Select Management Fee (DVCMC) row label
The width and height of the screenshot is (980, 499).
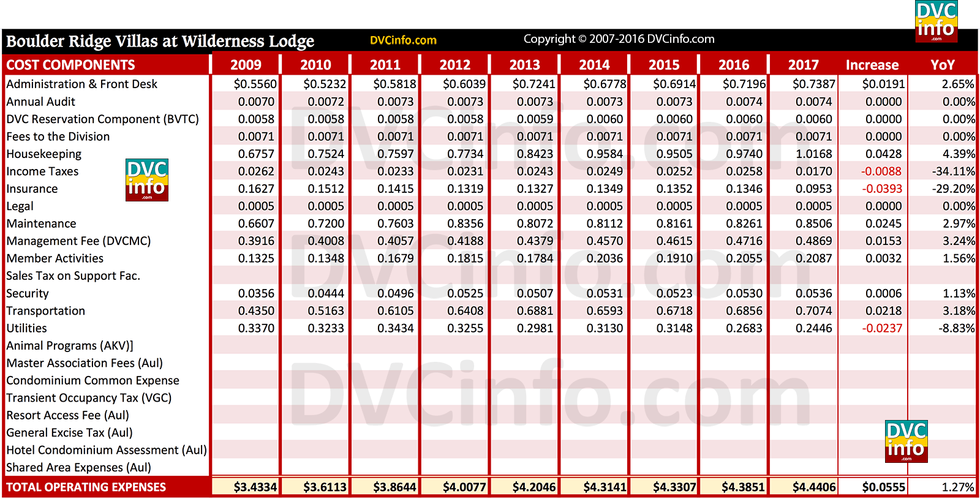pos(78,241)
